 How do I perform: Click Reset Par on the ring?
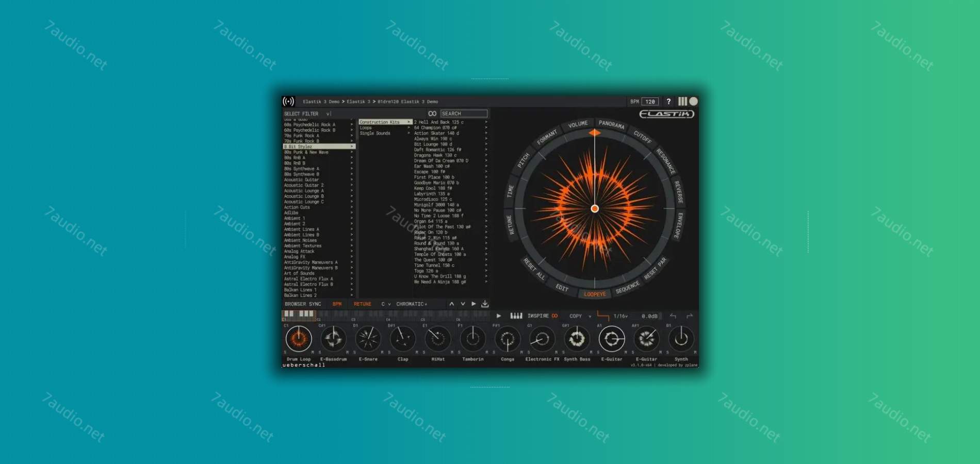click(x=655, y=269)
